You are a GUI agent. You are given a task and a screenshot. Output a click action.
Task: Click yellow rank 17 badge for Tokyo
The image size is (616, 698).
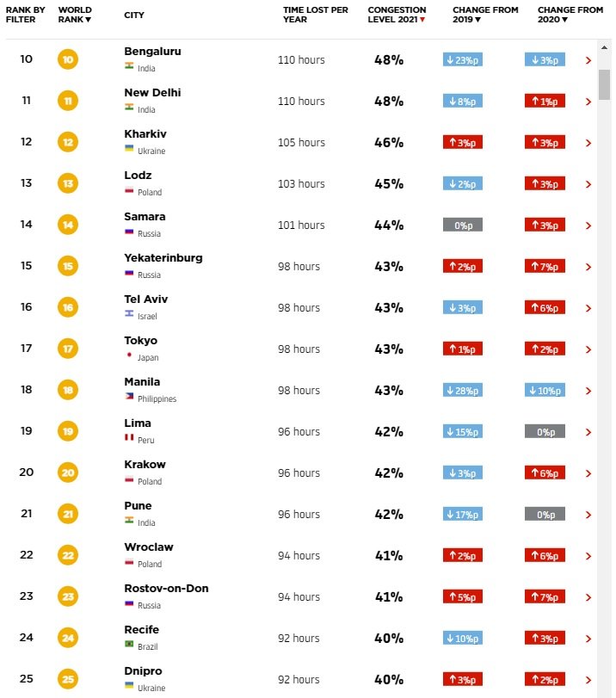pyautogui.click(x=68, y=349)
